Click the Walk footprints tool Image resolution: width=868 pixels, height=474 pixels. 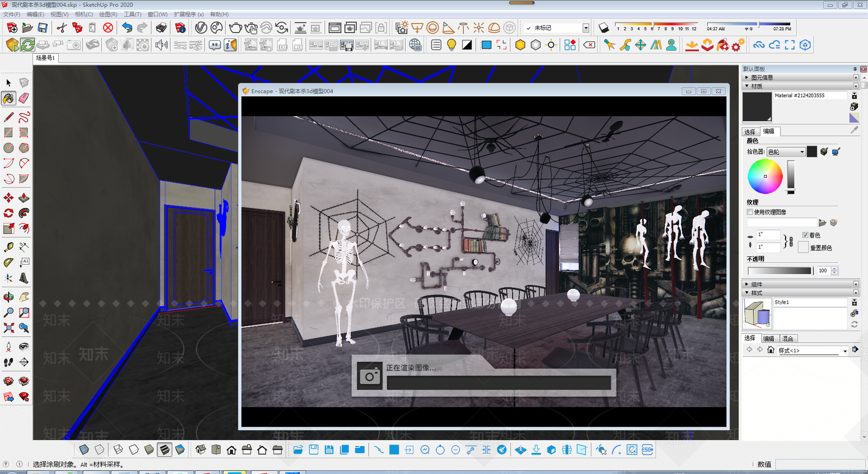tap(9, 362)
